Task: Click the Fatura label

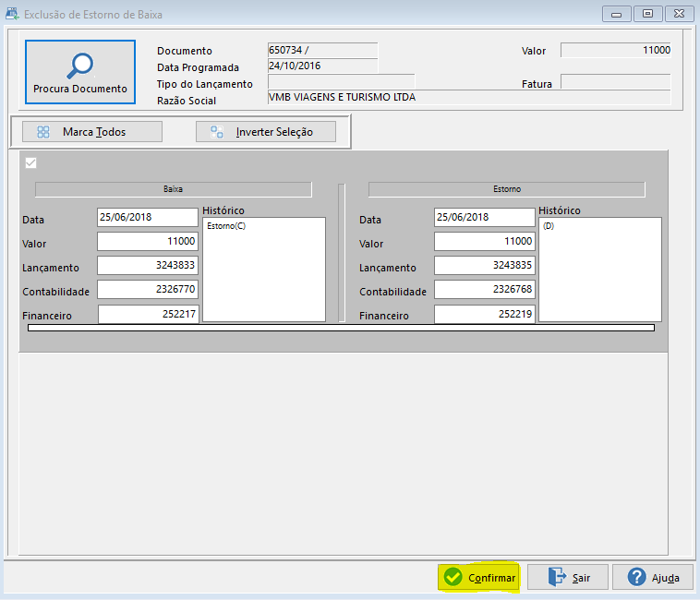Action: [537, 84]
